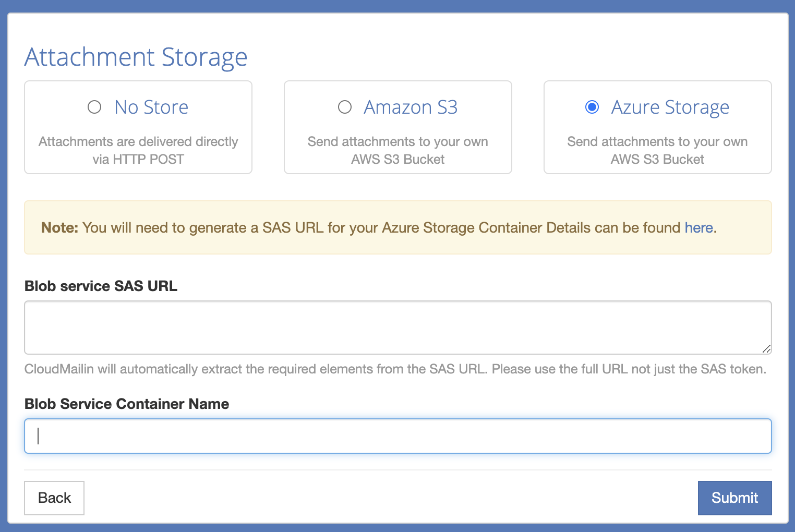Grab the textarea resize handle corner
This screenshot has width=795, height=532.
(766, 349)
